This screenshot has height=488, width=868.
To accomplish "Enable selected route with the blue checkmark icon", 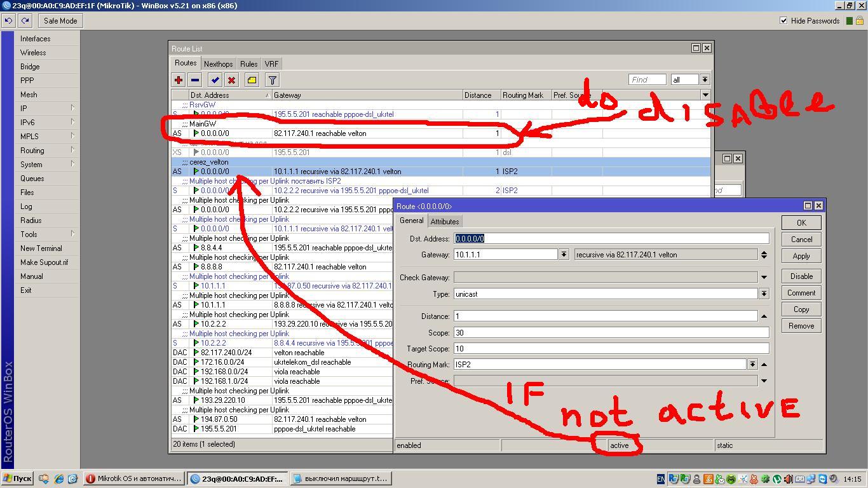I will (x=215, y=80).
